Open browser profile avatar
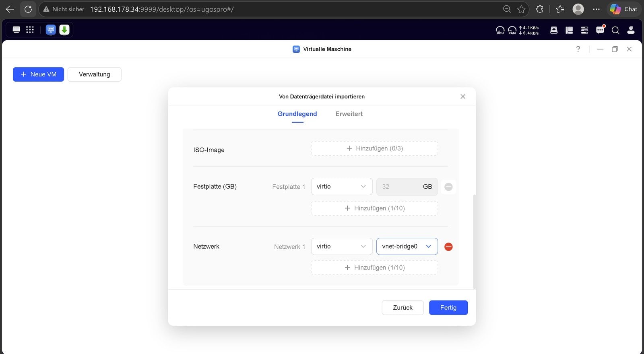This screenshot has width=644, height=354. point(578,9)
